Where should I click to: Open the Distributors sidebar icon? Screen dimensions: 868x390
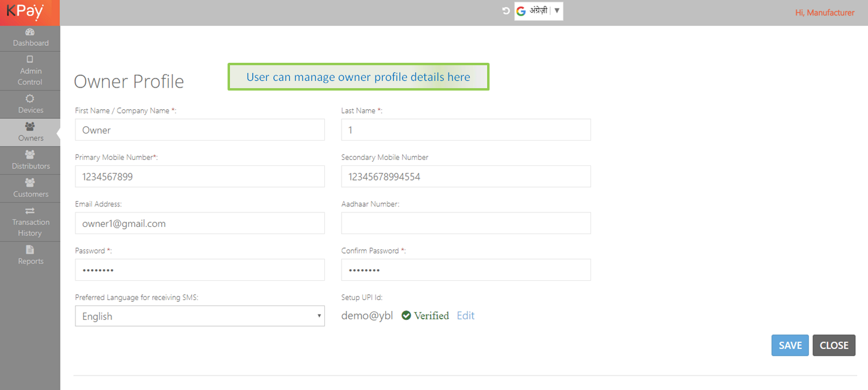coord(30,155)
